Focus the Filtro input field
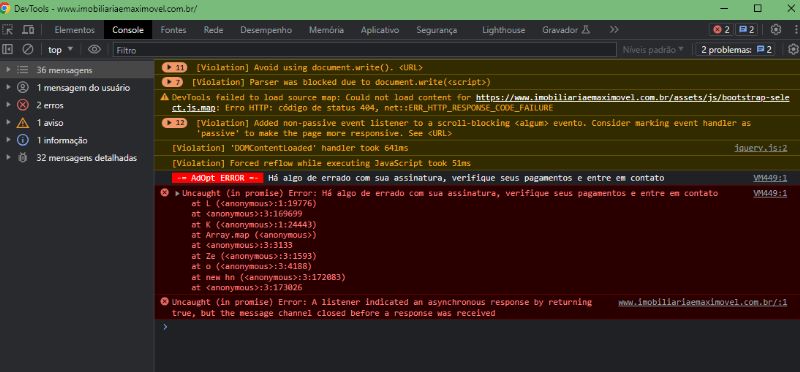800x372 pixels. (x=364, y=50)
